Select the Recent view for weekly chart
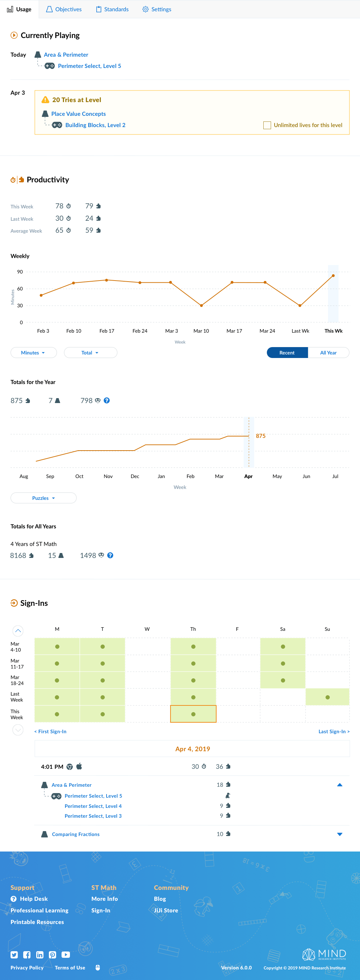This screenshot has height=980, width=360. (287, 353)
